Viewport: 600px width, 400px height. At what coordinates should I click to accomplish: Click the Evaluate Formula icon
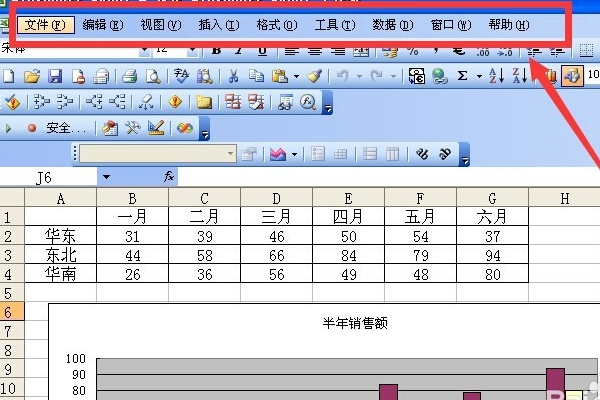click(308, 102)
